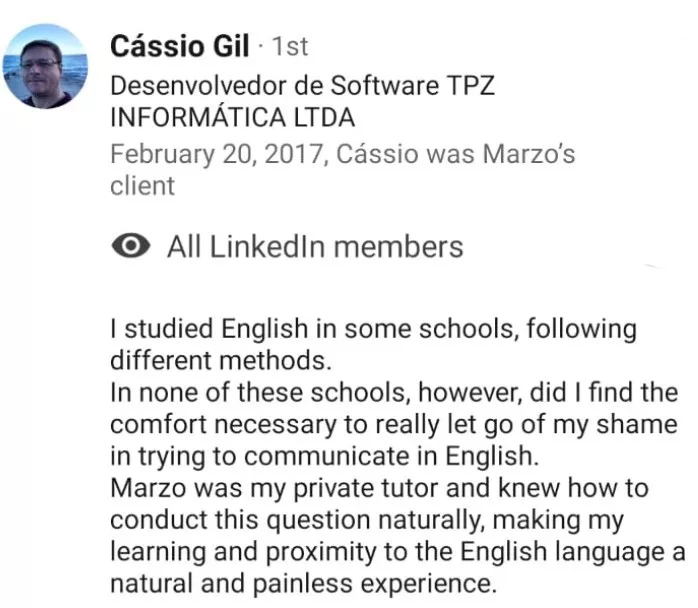The width and height of the screenshot is (698, 608).
Task: Click the name Marzo's in relationship line
Action: (x=529, y=154)
